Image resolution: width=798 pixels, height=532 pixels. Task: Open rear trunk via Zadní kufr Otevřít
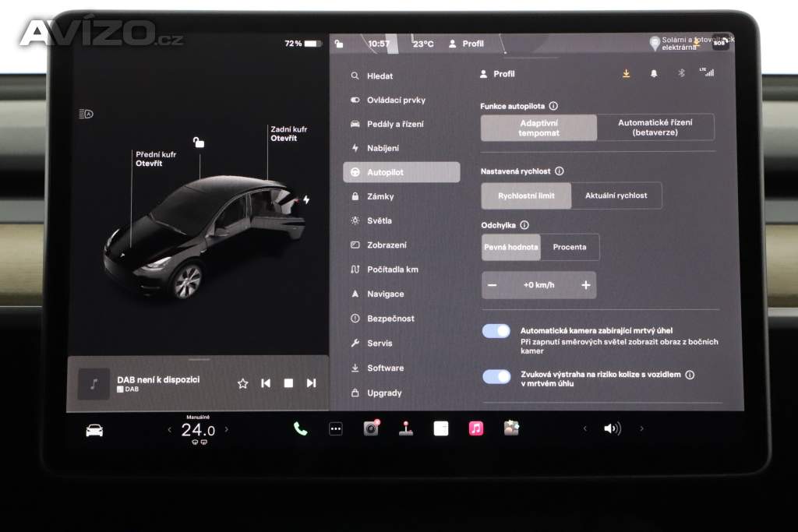pos(288,134)
